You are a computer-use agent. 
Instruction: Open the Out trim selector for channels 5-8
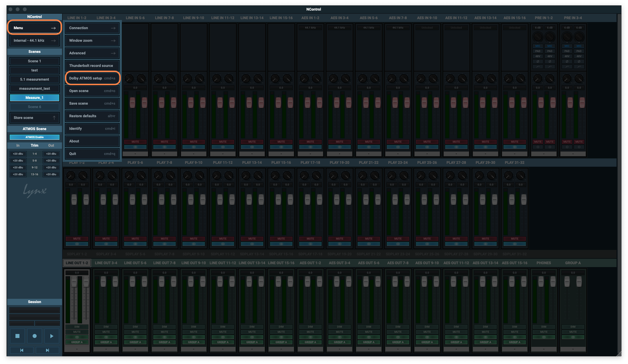51,161
